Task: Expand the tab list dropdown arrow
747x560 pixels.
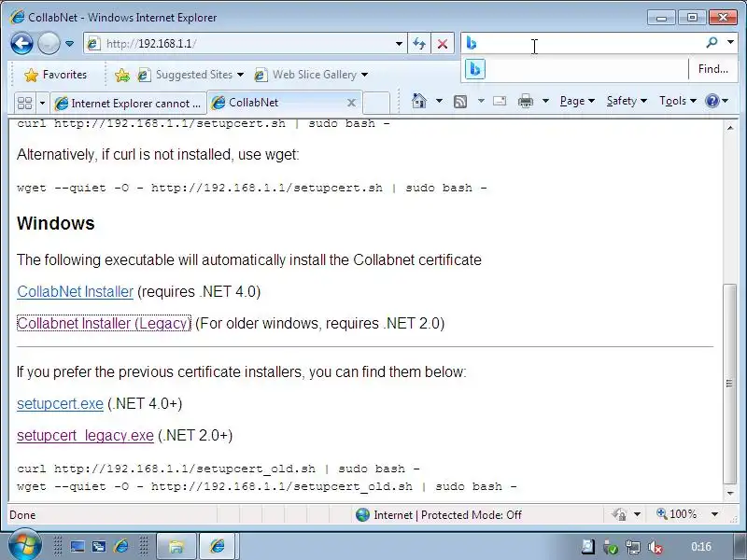Action: (x=42, y=103)
